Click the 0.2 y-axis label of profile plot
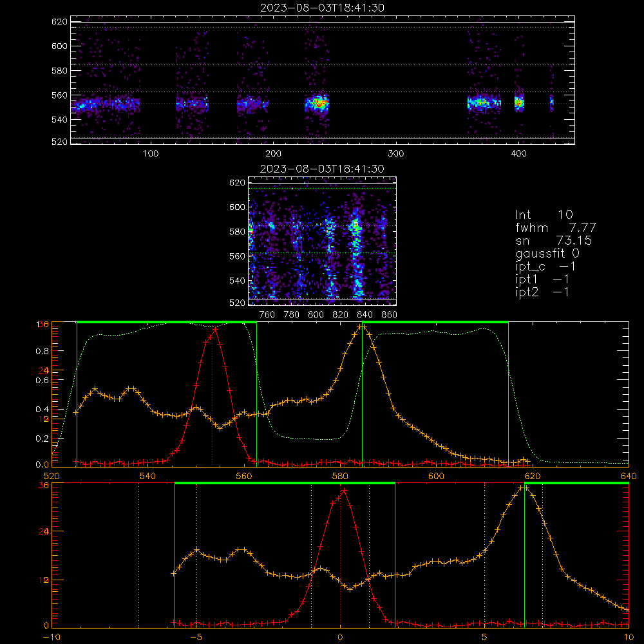Screen dimensions: 644x644 coord(43,439)
